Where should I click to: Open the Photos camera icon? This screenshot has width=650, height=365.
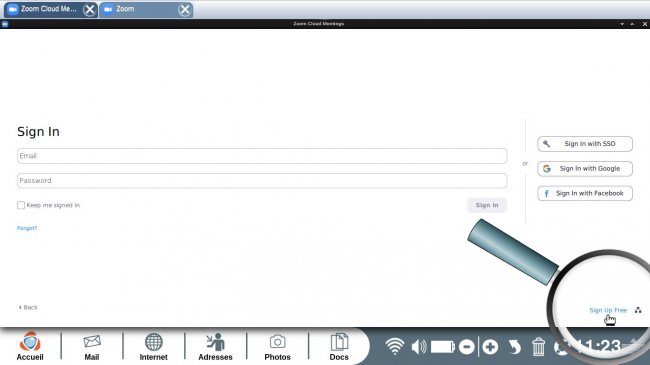pyautogui.click(x=277, y=346)
